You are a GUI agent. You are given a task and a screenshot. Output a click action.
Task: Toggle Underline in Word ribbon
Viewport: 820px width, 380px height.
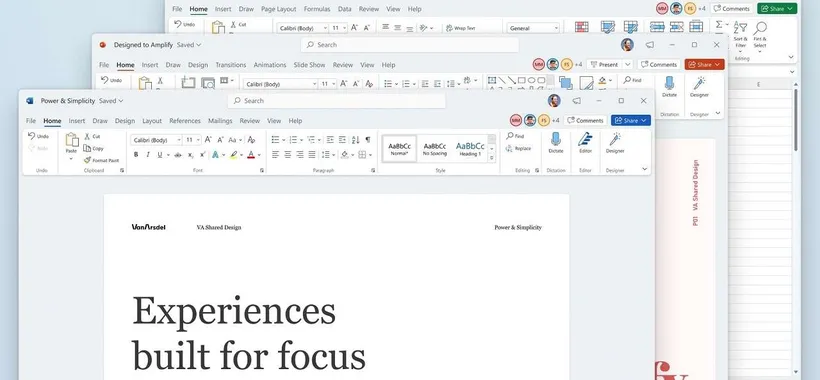(160, 155)
